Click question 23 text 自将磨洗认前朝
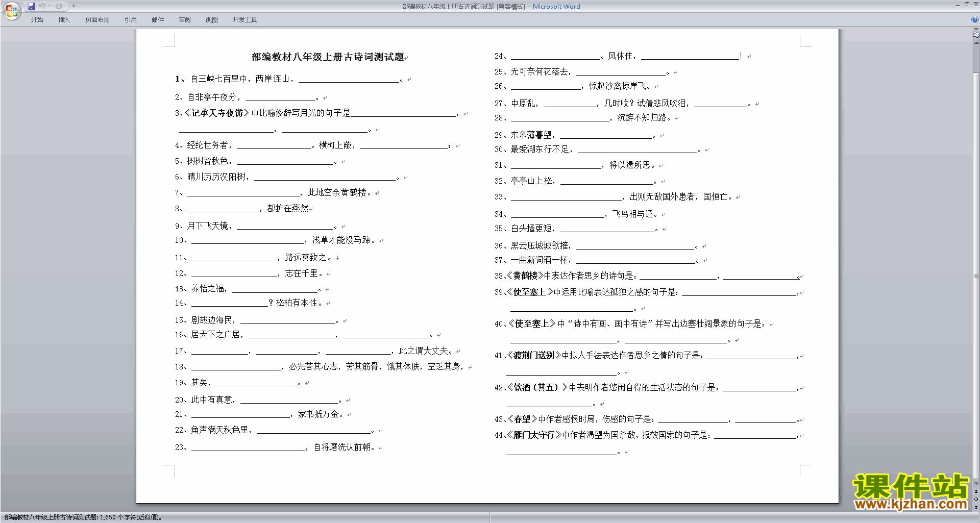The width and height of the screenshot is (980, 523). coord(342,447)
